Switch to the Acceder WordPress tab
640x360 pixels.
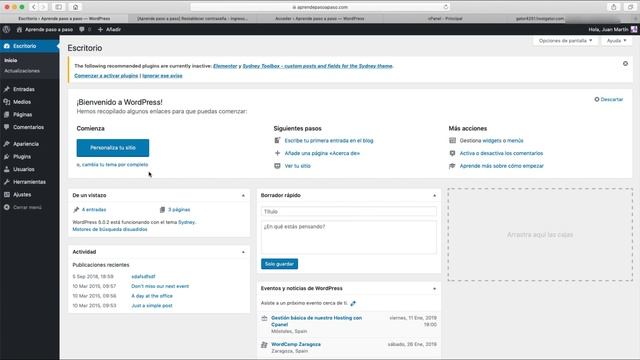(320, 18)
